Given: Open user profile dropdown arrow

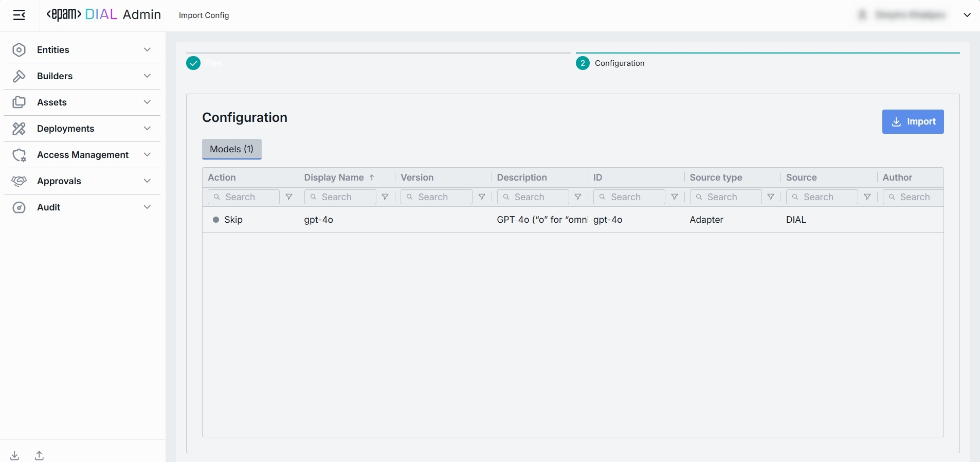Looking at the screenshot, I should point(967,15).
